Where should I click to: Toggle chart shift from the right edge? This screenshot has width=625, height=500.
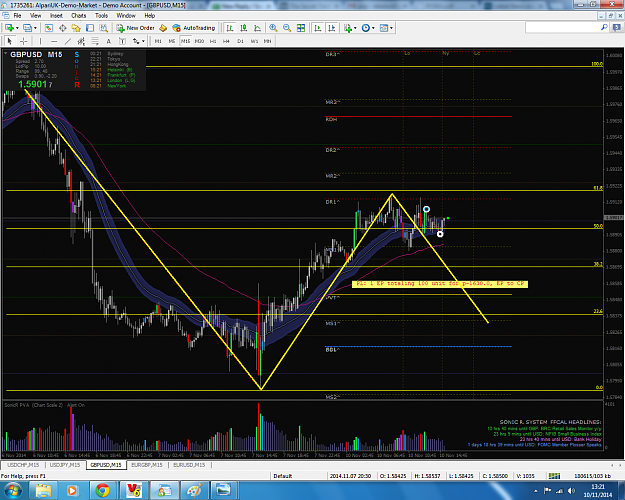point(332,28)
